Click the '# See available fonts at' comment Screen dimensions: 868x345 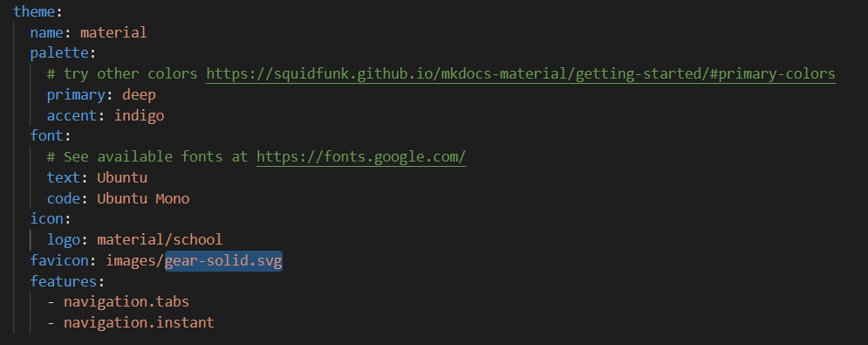[147, 157]
